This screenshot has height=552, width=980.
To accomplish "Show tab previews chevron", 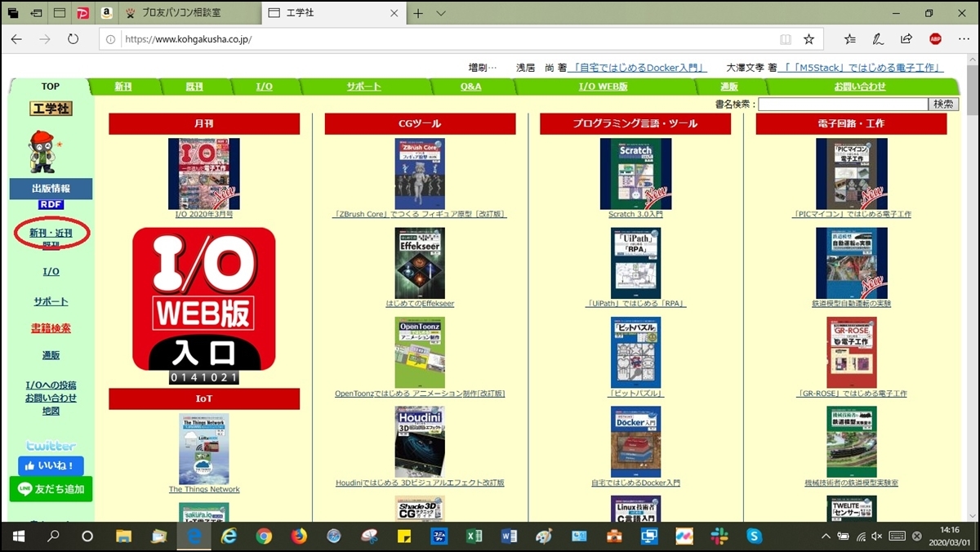I will 441,13.
